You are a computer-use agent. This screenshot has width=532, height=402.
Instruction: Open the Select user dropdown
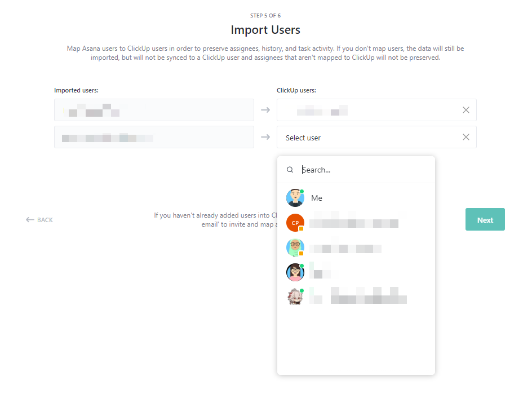pos(376,137)
